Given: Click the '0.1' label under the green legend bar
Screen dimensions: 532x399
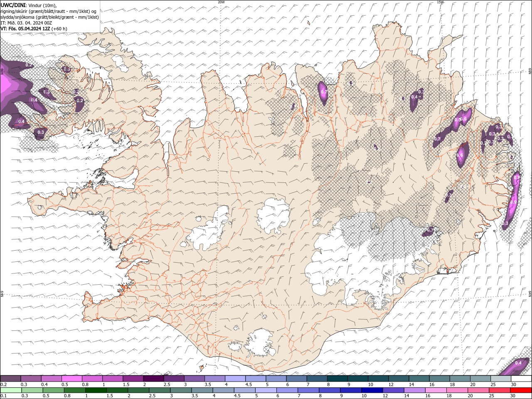Looking at the screenshot, I should pos(3,396).
